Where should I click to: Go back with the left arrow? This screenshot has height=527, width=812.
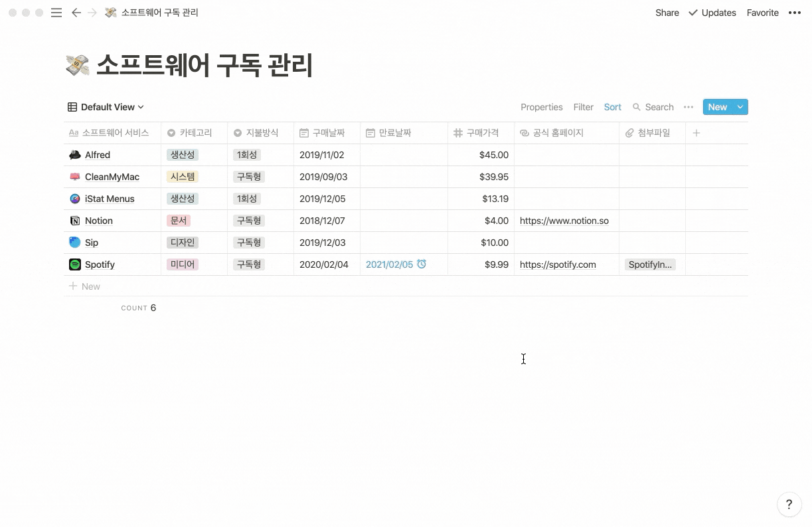76,13
